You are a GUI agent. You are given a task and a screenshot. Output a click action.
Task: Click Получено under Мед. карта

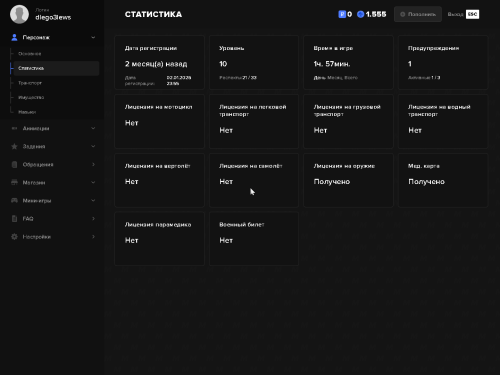tap(426, 182)
